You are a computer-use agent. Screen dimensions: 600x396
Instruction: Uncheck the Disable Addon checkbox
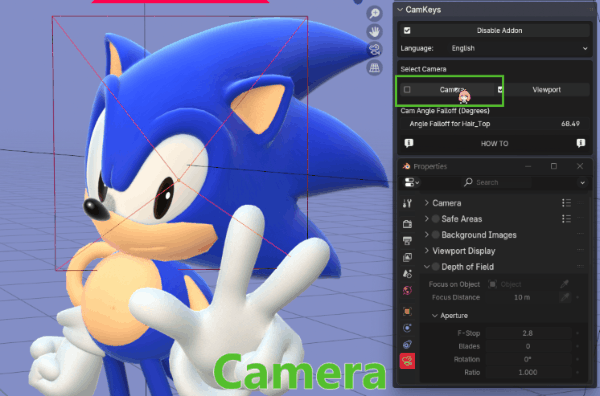407,31
